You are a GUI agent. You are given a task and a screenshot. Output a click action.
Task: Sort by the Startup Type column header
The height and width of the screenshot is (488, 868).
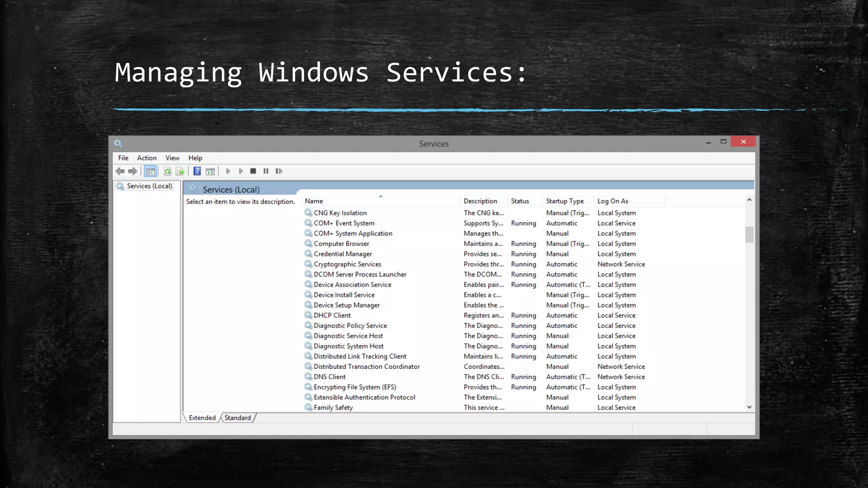tap(569, 201)
